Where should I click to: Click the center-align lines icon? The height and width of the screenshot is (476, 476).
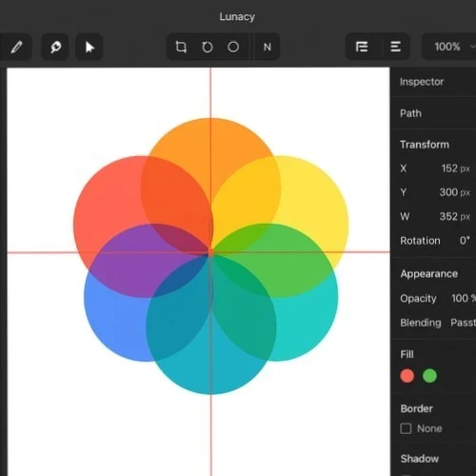[395, 47]
